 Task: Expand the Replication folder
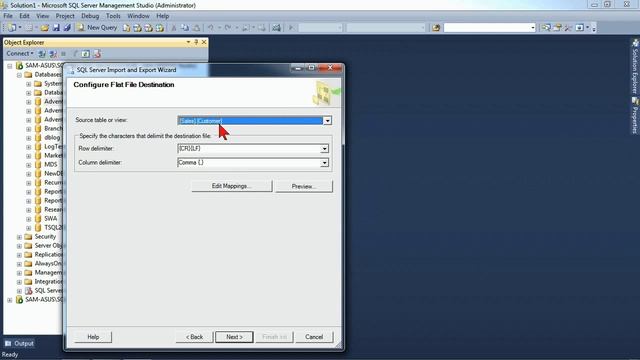pos(19,255)
